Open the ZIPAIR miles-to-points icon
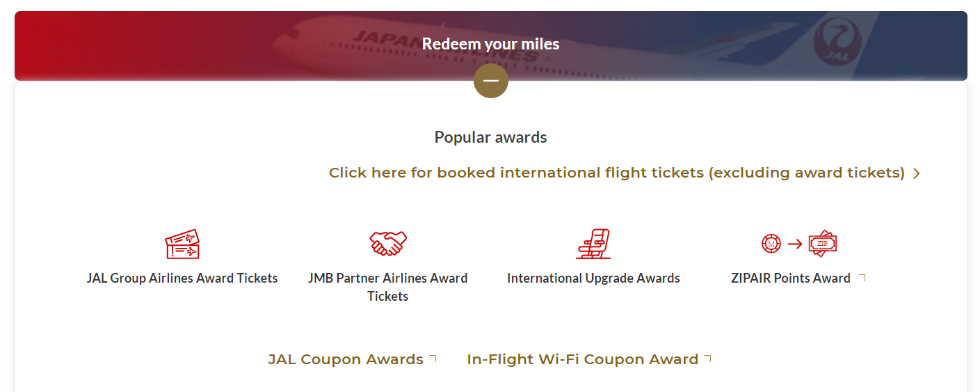 [x=799, y=244]
